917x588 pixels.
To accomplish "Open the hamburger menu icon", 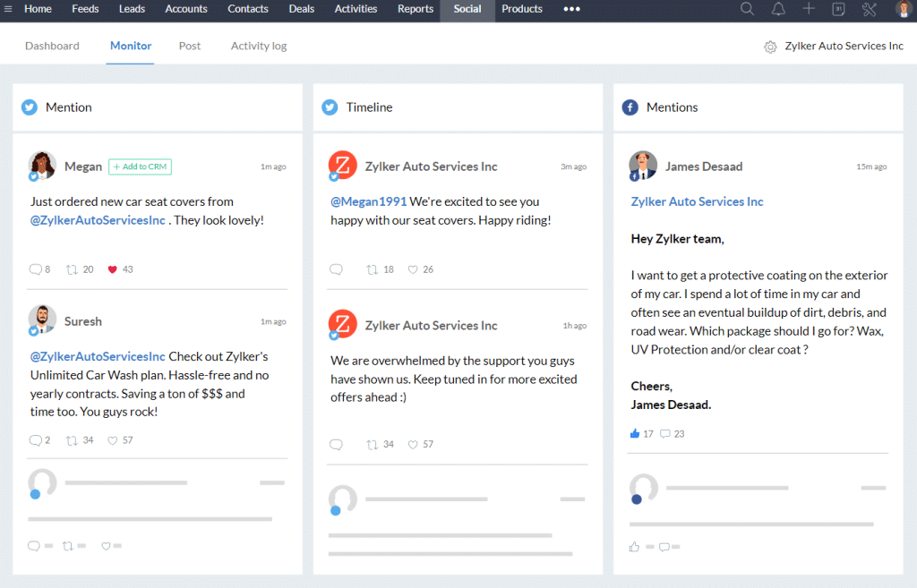I will click(8, 9).
